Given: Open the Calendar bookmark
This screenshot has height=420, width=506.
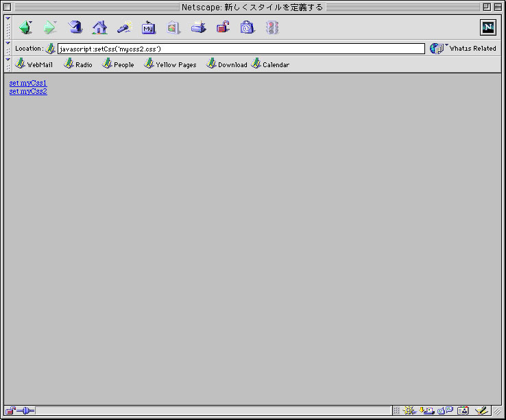Looking at the screenshot, I should click(270, 64).
